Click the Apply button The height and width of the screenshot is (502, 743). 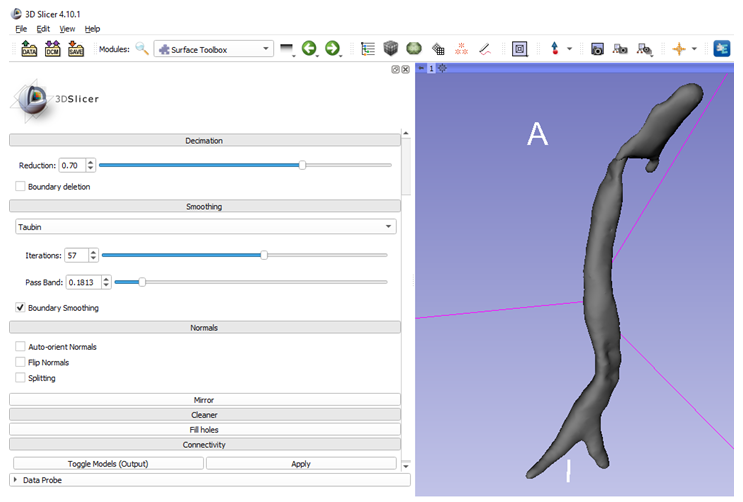click(x=301, y=464)
